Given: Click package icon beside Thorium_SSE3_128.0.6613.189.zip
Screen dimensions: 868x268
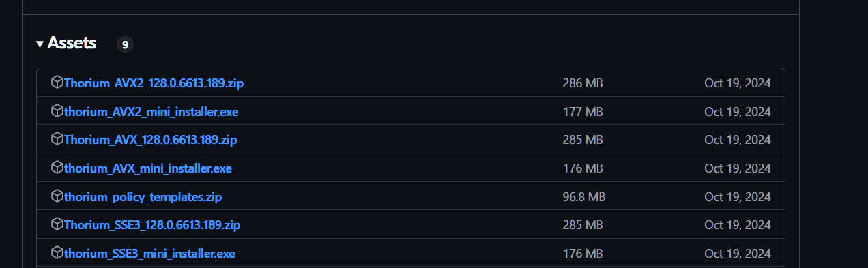Looking at the screenshot, I should pyautogui.click(x=57, y=224).
